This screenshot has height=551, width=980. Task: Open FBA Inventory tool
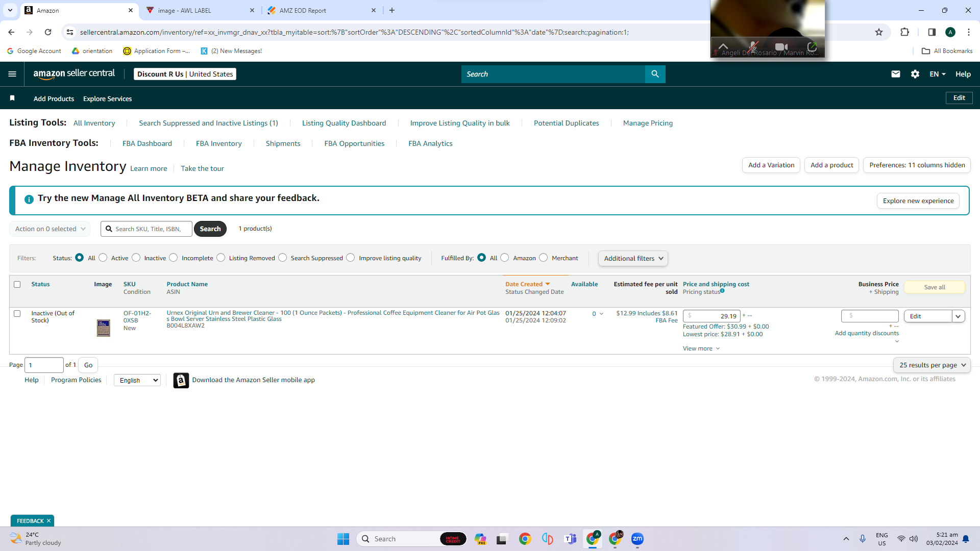tap(219, 143)
